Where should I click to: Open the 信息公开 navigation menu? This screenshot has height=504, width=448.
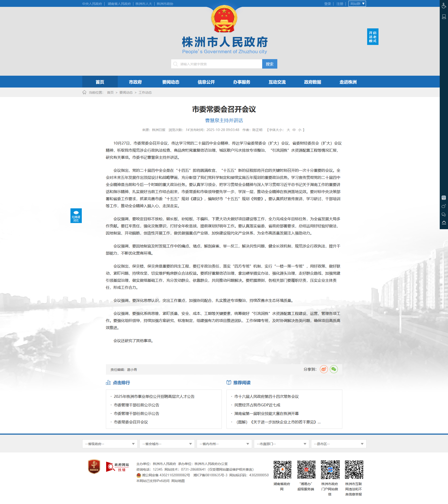click(x=206, y=82)
